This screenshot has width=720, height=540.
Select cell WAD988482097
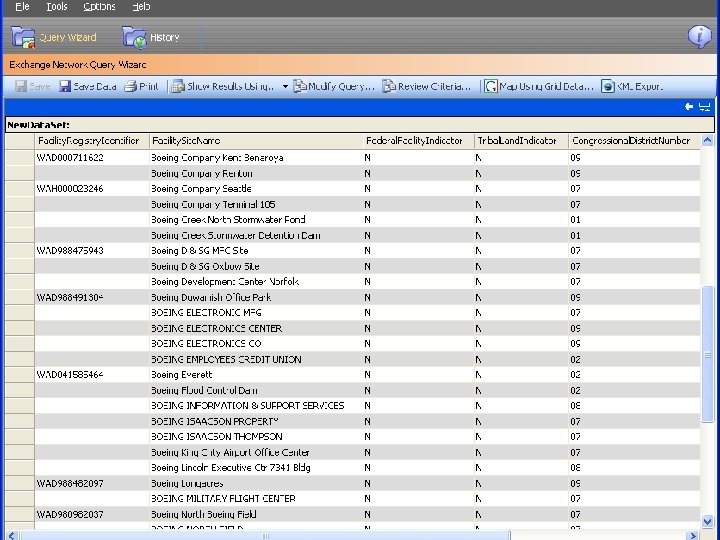click(92, 484)
